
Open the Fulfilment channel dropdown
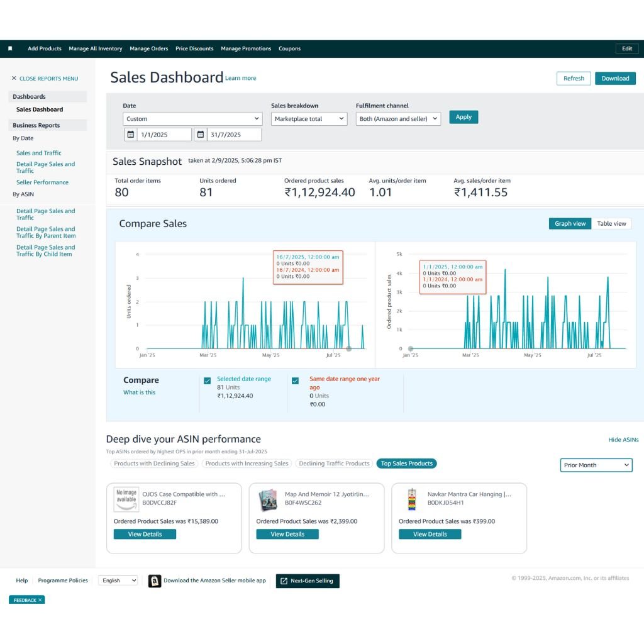coord(398,119)
